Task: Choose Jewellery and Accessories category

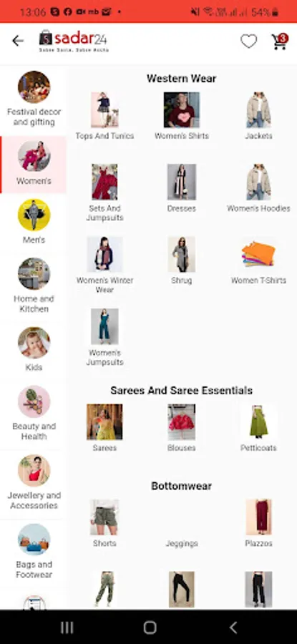Action: [x=34, y=482]
